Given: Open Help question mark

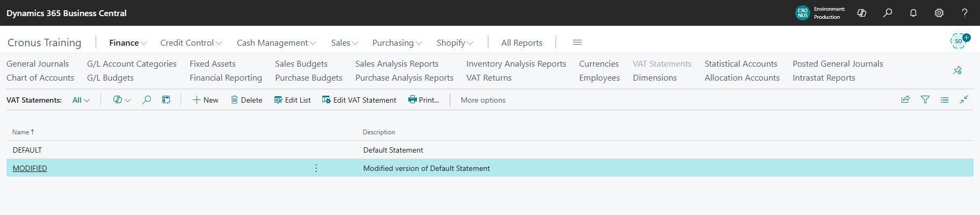Looking at the screenshot, I should 965,13.
